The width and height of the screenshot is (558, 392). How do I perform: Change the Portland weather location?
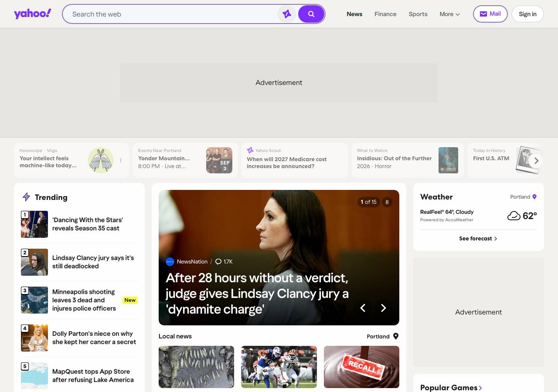[523, 197]
